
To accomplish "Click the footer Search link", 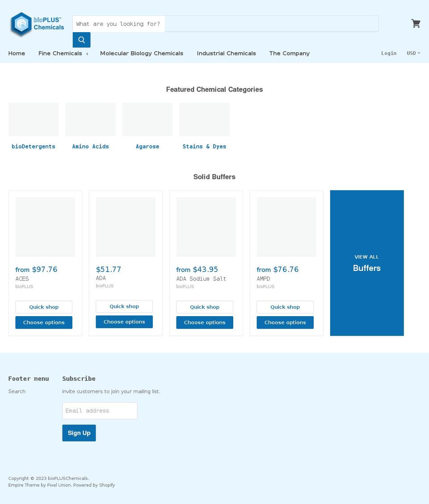I will pyautogui.click(x=17, y=392).
